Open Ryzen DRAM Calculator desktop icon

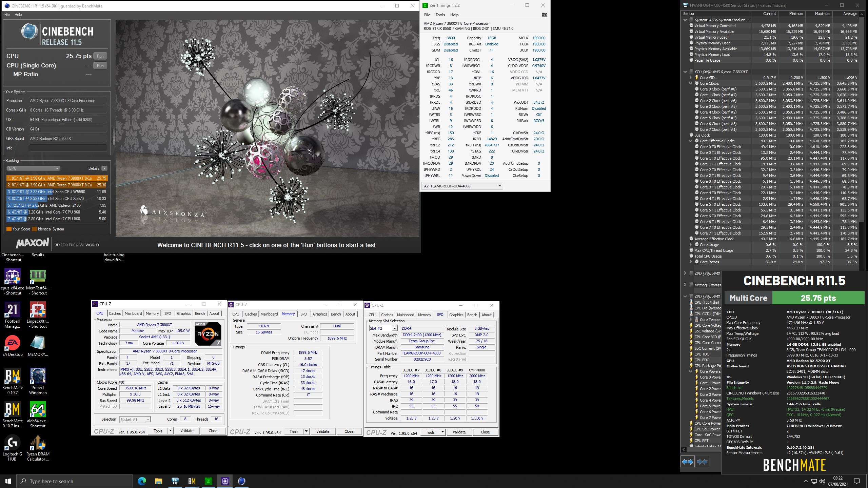[38, 447]
